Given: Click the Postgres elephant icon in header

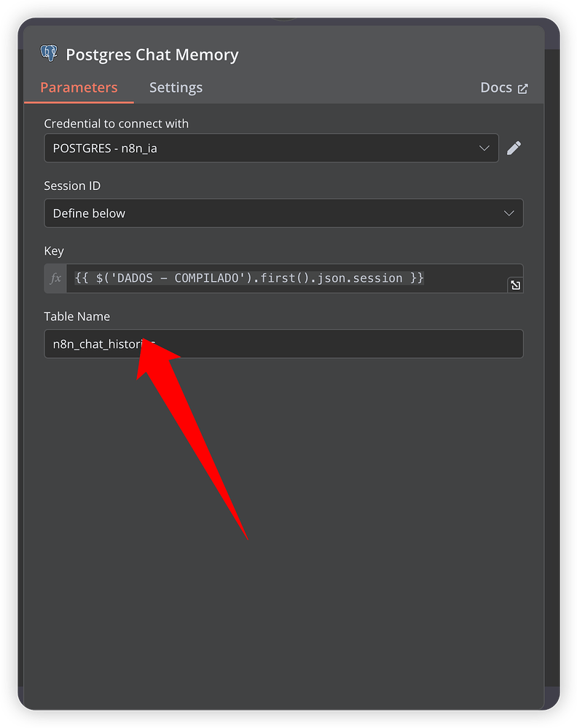Looking at the screenshot, I should tap(49, 54).
